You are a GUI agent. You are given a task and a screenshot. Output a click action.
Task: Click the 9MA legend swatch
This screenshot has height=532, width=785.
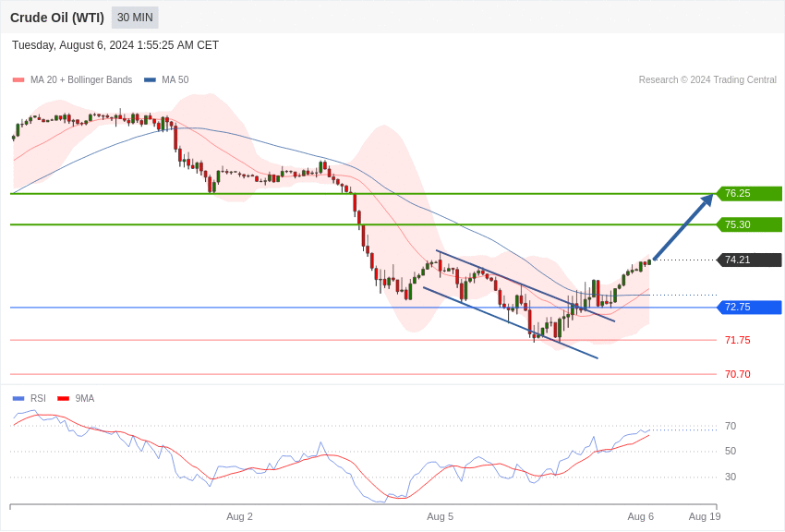pyautogui.click(x=63, y=398)
